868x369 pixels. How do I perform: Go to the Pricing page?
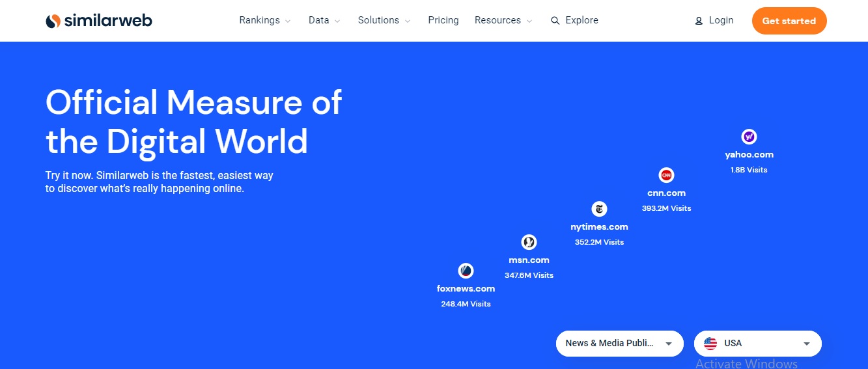click(443, 20)
